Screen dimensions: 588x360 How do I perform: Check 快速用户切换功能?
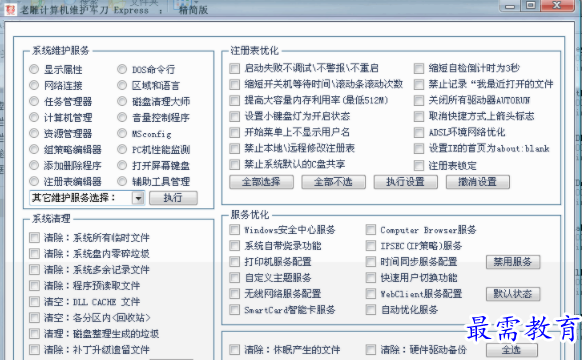click(371, 278)
